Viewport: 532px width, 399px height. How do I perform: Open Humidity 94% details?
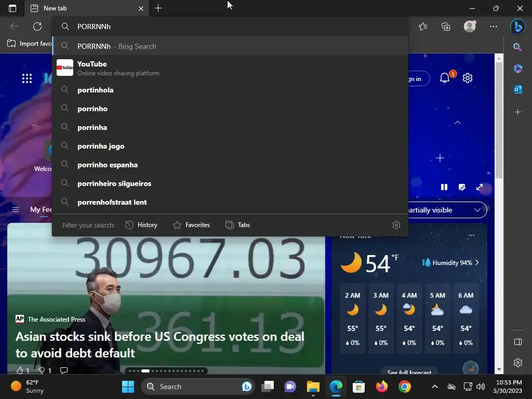click(450, 262)
